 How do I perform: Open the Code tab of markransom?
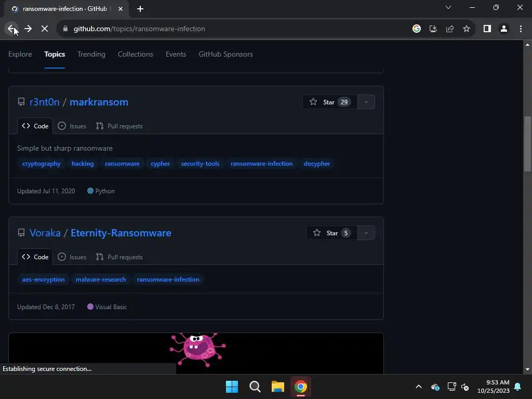35,126
